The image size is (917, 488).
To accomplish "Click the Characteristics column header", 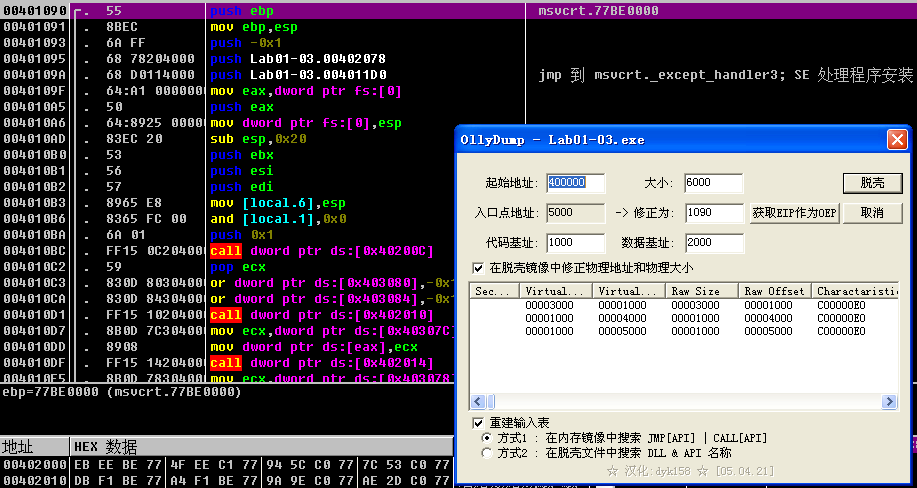I will click(855, 291).
